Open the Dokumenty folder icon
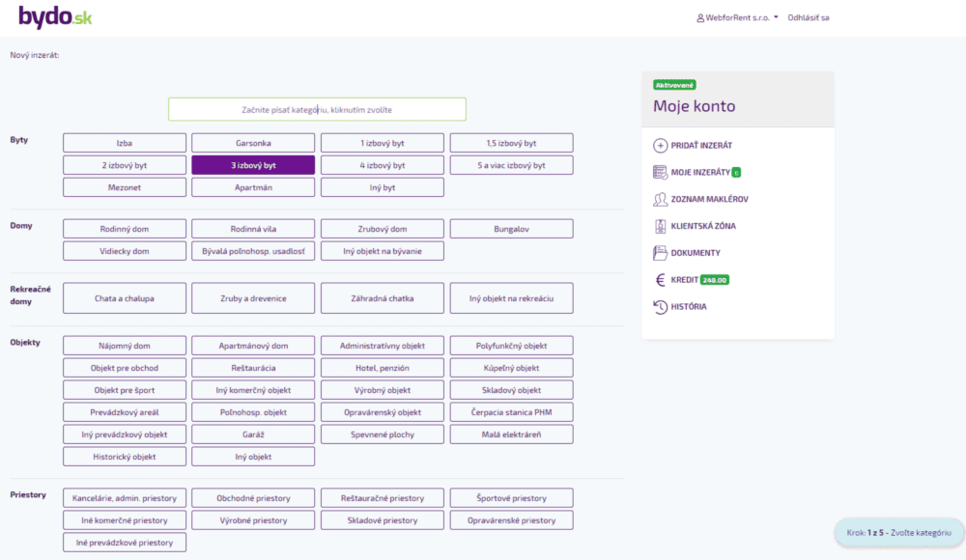 click(661, 253)
